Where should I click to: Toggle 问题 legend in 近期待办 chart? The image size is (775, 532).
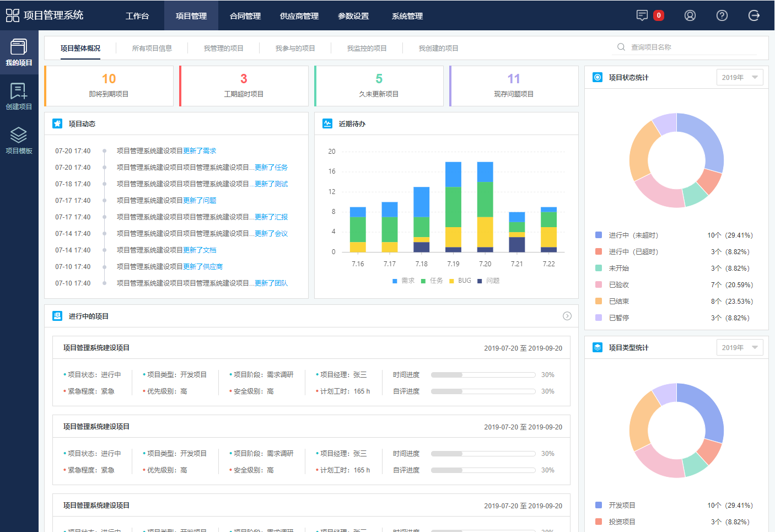click(x=488, y=281)
